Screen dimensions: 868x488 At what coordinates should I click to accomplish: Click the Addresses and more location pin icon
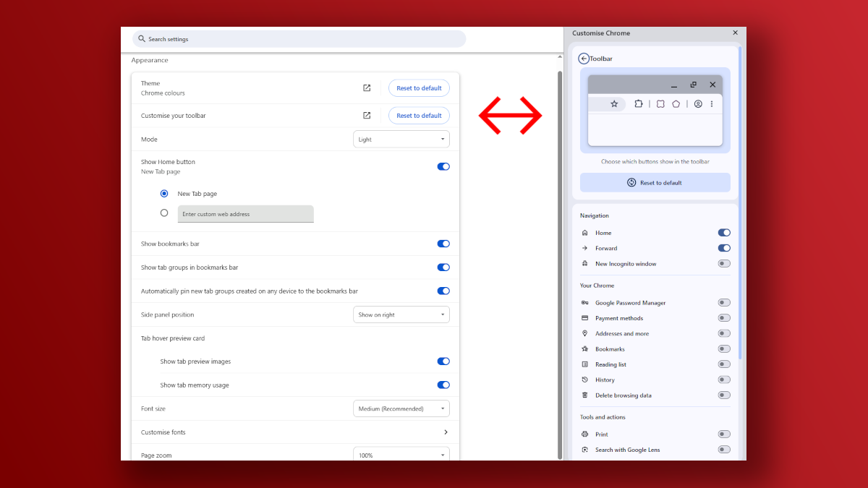tap(584, 333)
